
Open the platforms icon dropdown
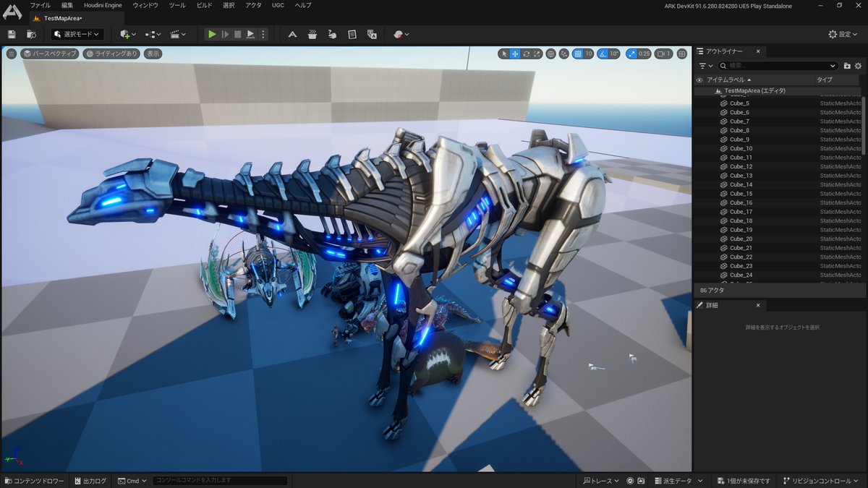point(401,34)
